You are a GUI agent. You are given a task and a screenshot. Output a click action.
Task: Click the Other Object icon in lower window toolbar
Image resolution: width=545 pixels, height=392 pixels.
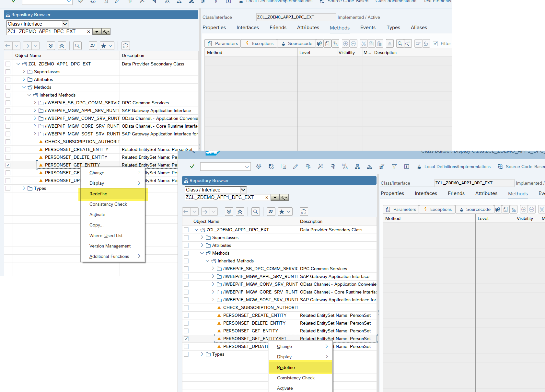(x=284, y=167)
